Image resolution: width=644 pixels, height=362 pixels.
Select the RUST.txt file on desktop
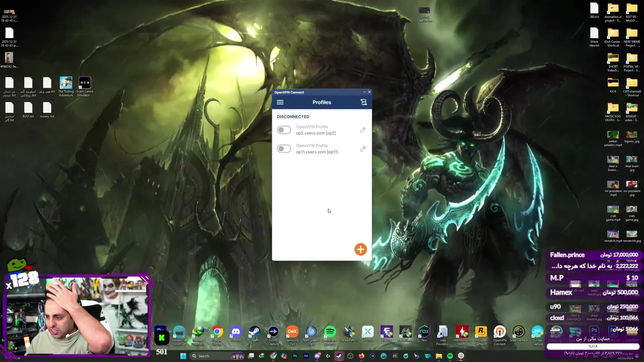coord(28,110)
